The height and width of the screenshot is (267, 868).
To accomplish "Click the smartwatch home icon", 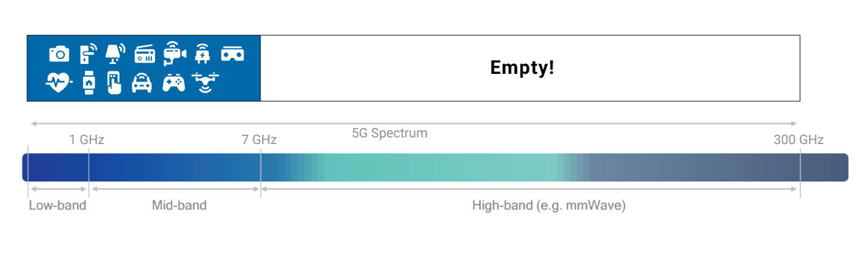I will pos(89,83).
